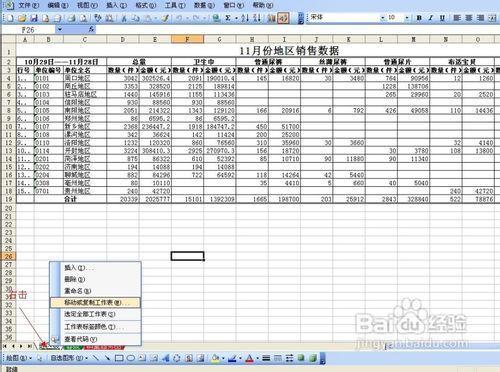500x372 pixels.
Task: Select the Line drawing tool
Action: tap(96, 358)
